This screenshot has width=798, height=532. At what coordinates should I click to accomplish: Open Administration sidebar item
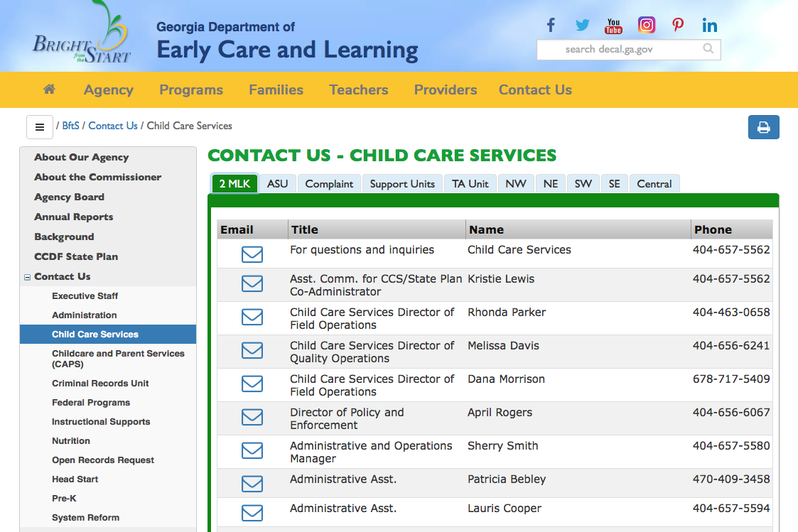point(85,315)
